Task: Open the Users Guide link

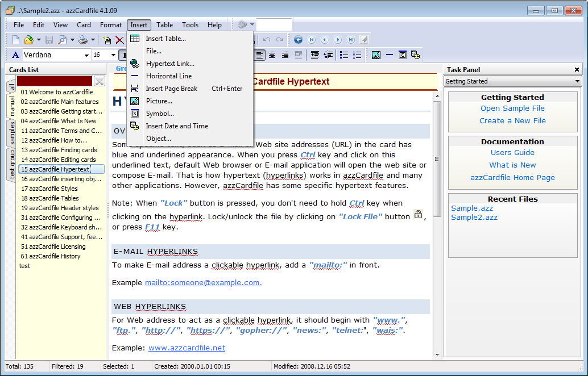Action: pos(512,152)
